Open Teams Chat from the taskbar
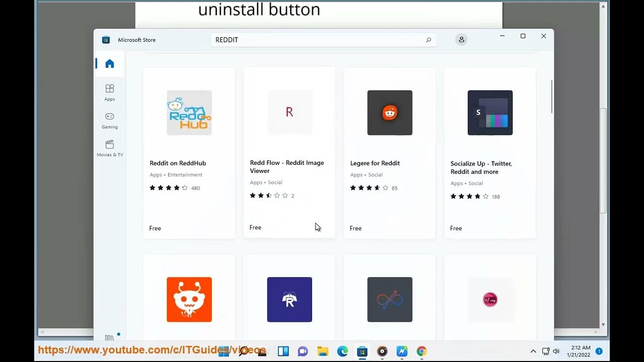Viewport: 644px width, 362px height. tap(302, 351)
